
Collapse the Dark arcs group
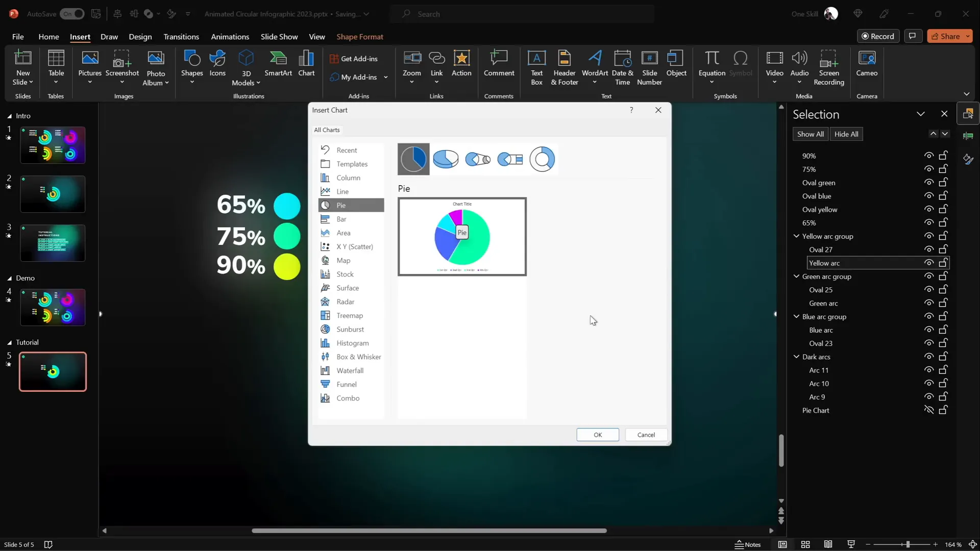point(796,356)
